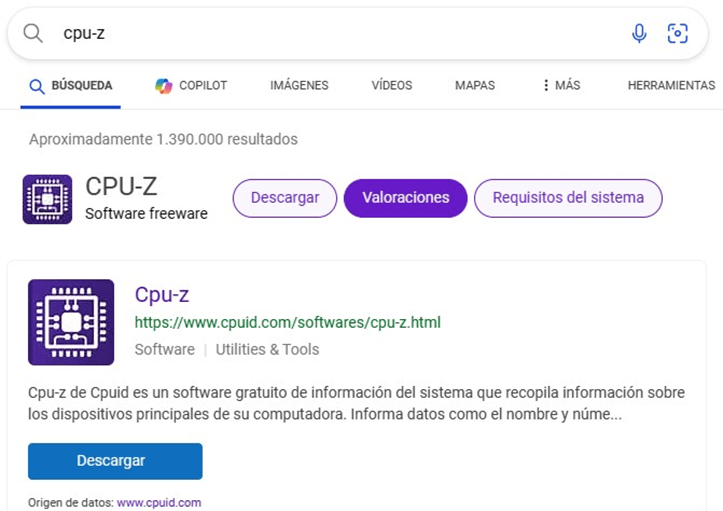The height and width of the screenshot is (511, 723).
Task: Open the MAPAS tab
Action: coord(475,85)
